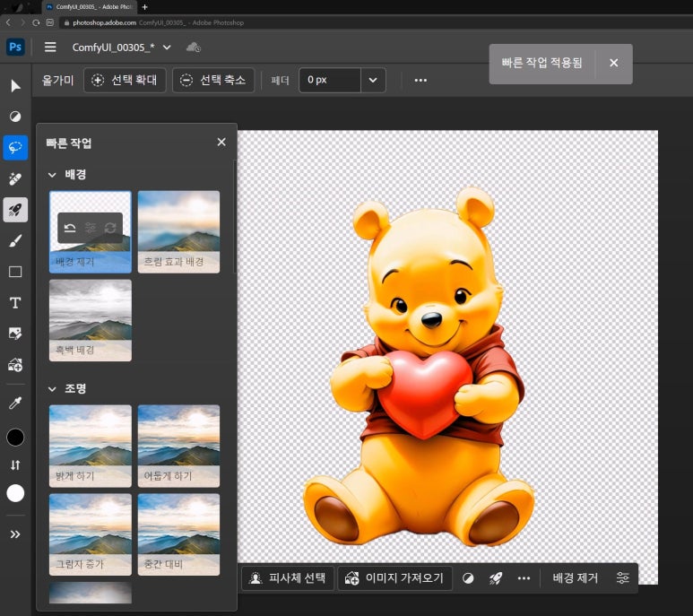Open Photoshop home via Ps logo
Screen dimensions: 693x616
pyautogui.click(x=15, y=47)
